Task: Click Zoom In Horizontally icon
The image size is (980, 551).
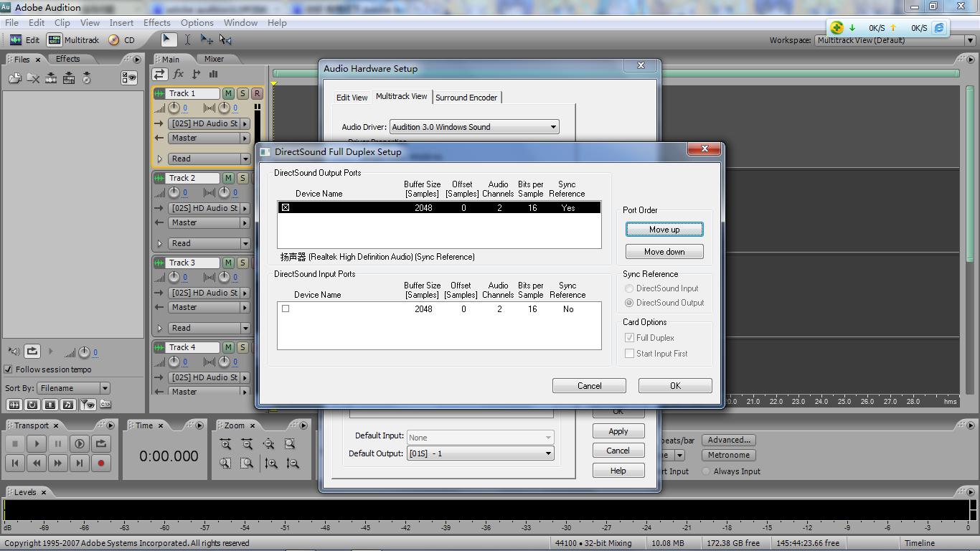Action: click(225, 444)
